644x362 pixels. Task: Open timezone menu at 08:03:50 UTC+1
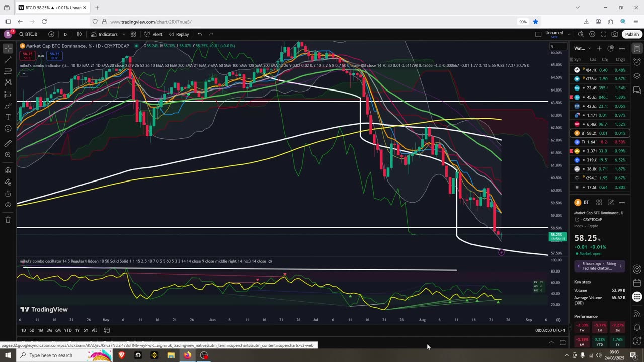pos(551,330)
